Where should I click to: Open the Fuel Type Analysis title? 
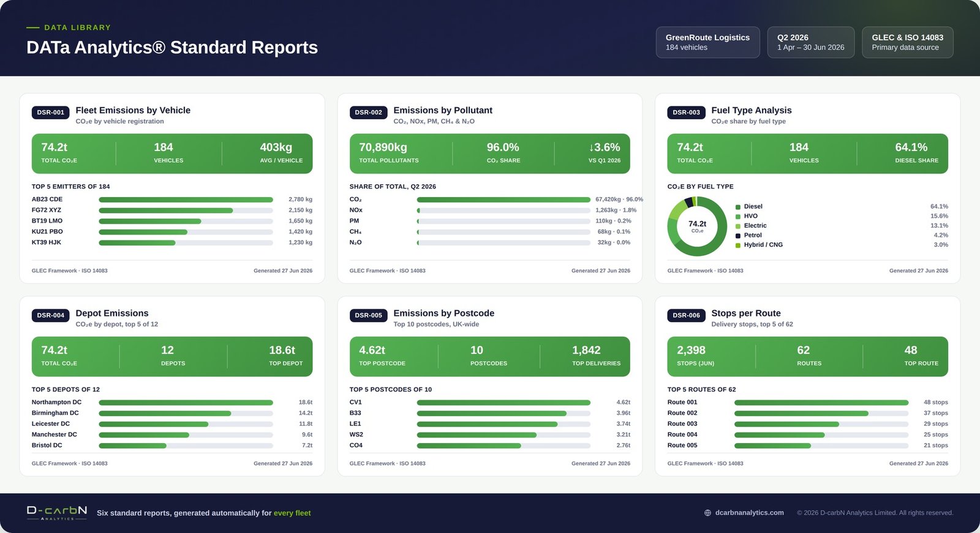[x=752, y=110]
